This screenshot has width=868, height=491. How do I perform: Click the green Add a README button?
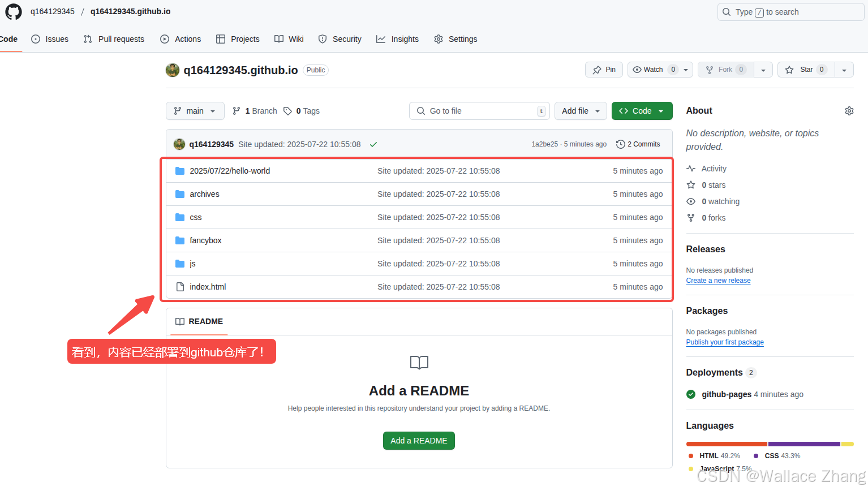tap(419, 441)
